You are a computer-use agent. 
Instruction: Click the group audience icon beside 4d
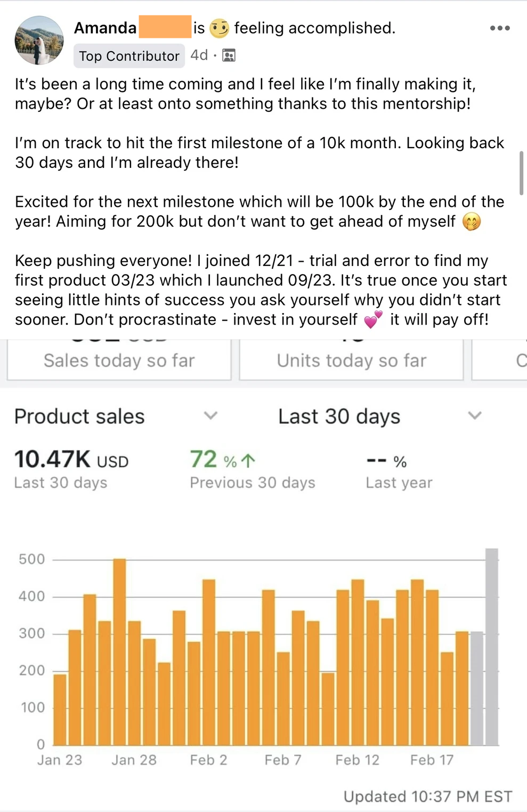pyautogui.click(x=229, y=55)
